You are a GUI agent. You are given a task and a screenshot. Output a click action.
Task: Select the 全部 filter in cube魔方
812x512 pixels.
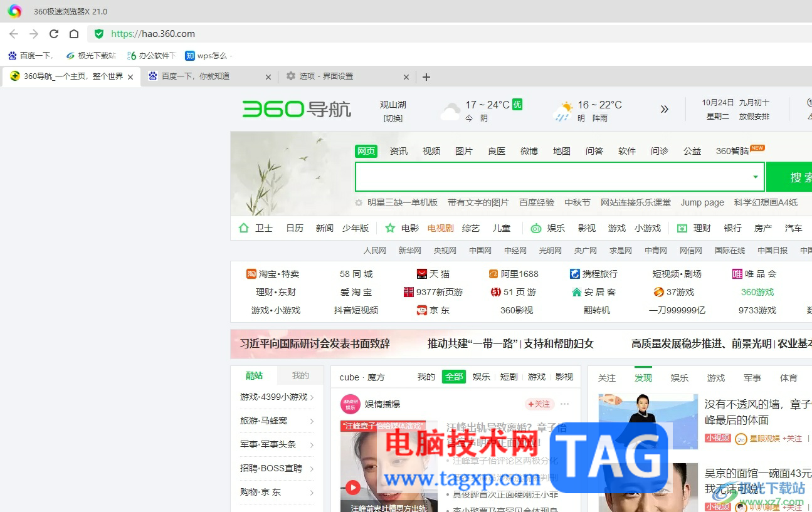[454, 377]
